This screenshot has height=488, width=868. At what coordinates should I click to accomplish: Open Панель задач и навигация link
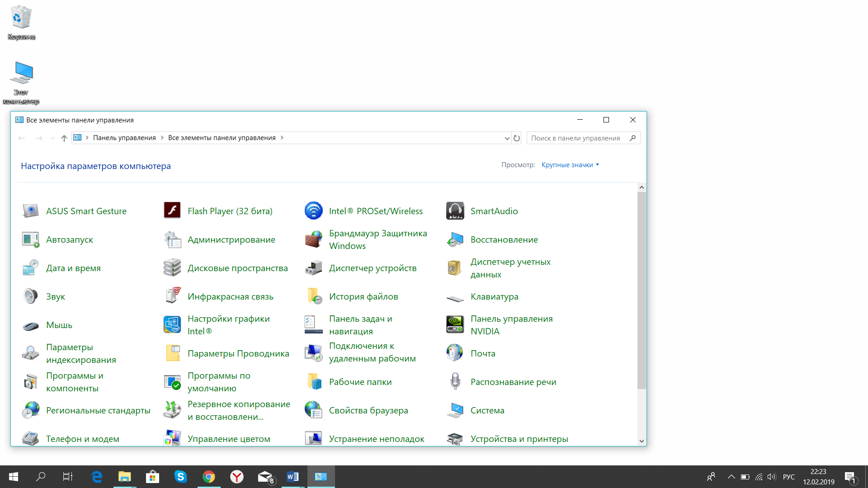[x=360, y=325]
